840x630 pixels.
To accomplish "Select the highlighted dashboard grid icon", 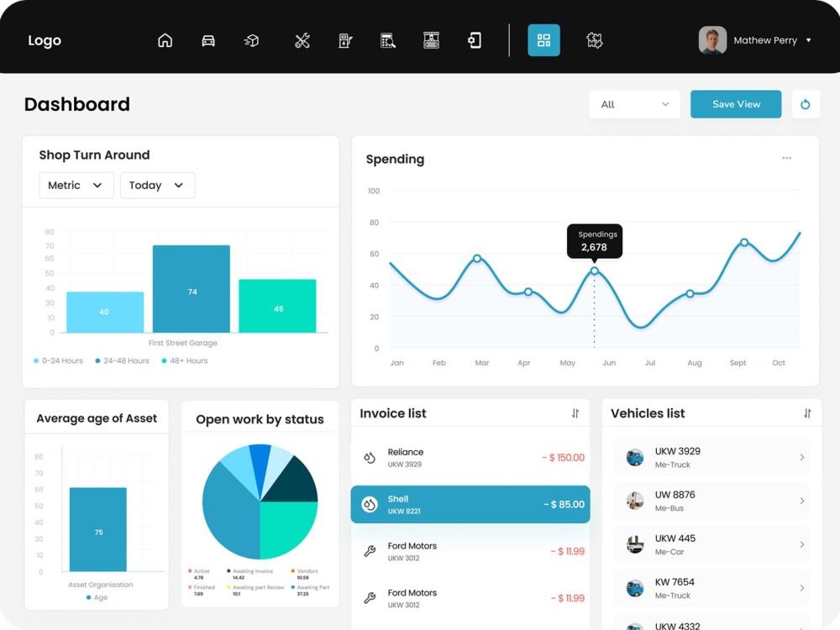I will 543,40.
